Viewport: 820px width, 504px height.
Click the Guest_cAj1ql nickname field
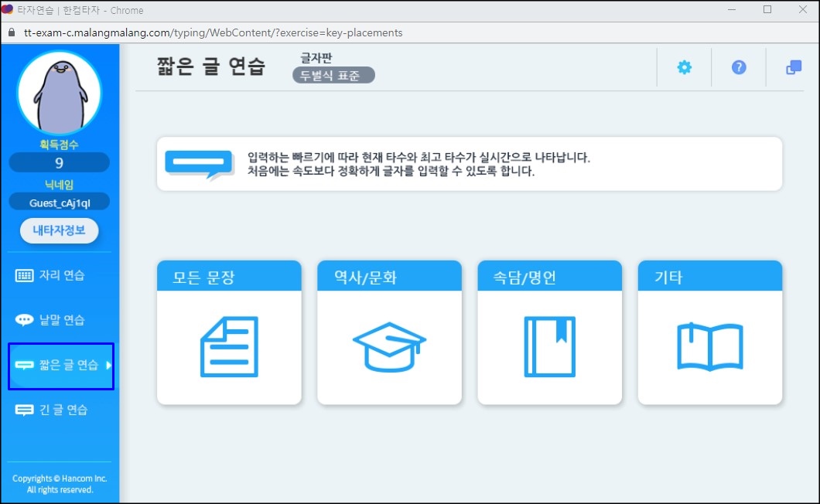tap(59, 203)
